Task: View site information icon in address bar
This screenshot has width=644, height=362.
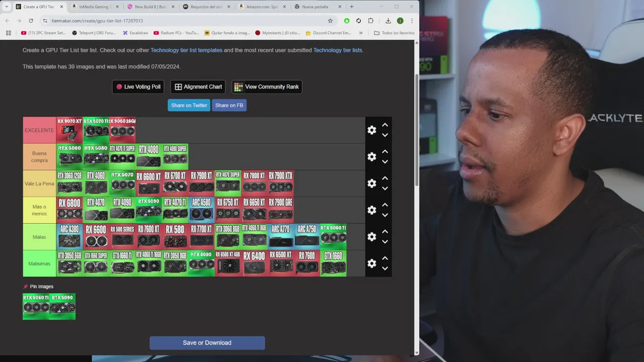Action: (x=45, y=21)
